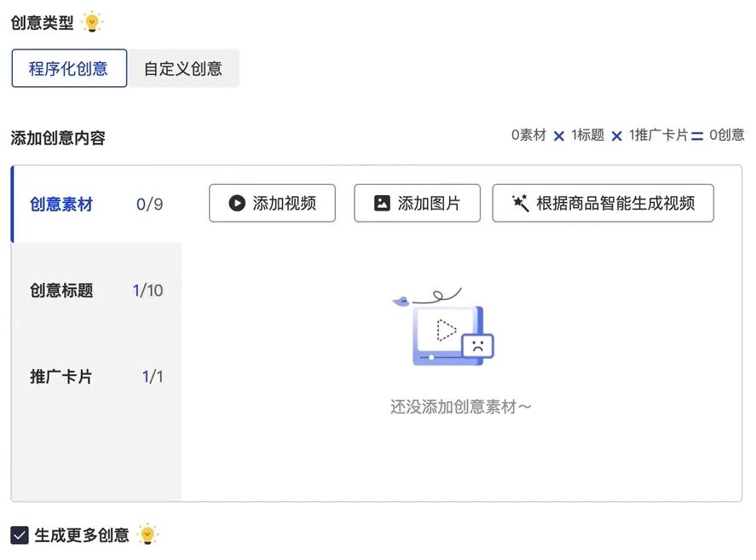Image resolution: width=756 pixels, height=560 pixels.
Task: Click the 添加图片 button
Action: click(x=417, y=203)
